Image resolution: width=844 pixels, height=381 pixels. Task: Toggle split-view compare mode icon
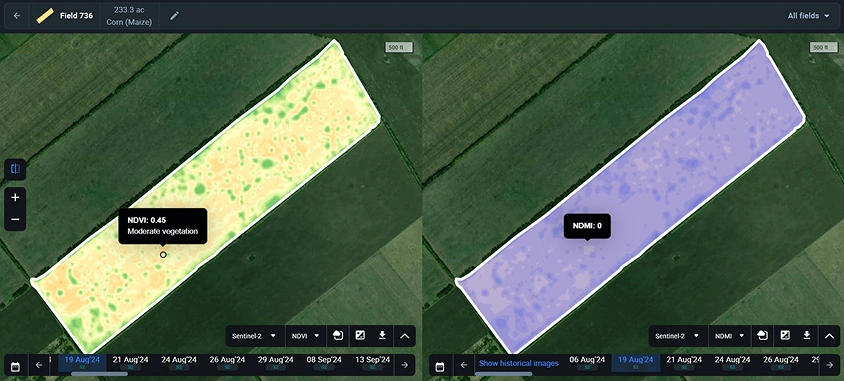point(15,170)
